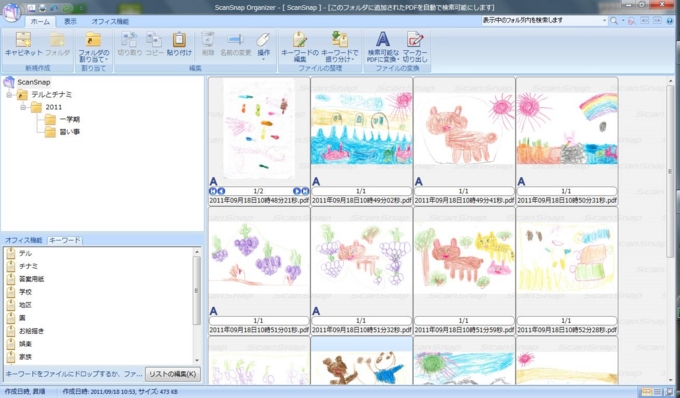The image size is (680, 398).
Task: Open the 操作 mouse operation dropdown
Action: tap(263, 46)
